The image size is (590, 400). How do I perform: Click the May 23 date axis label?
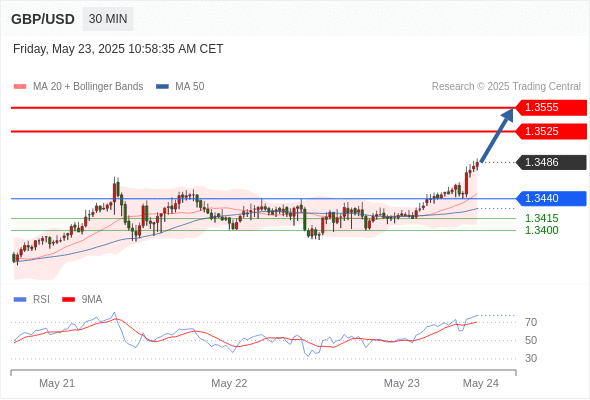(401, 383)
